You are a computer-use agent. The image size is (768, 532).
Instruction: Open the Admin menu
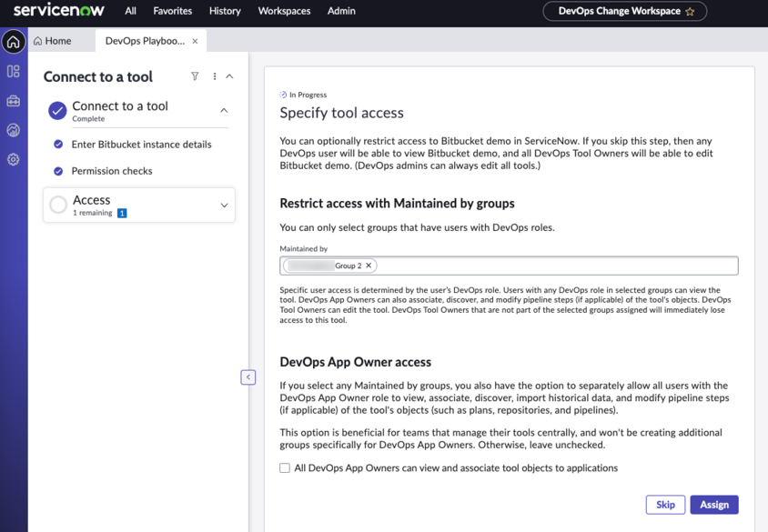341,11
